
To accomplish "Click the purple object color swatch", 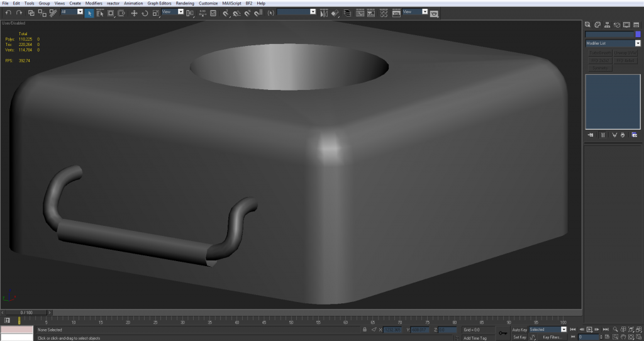I will [638, 35].
